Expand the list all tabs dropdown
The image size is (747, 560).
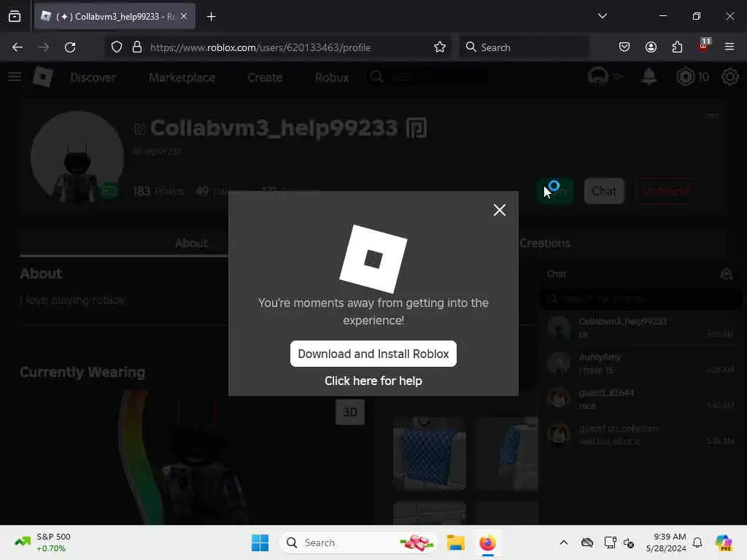pos(602,16)
